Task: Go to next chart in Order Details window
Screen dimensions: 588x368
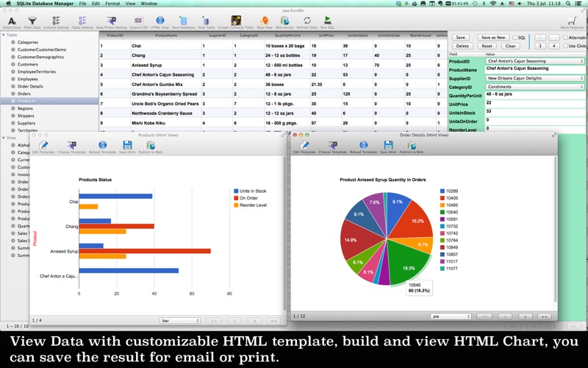Action: (525, 316)
